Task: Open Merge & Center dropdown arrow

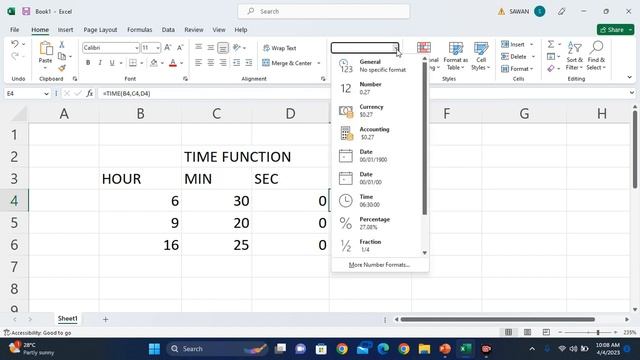Action: pos(319,63)
